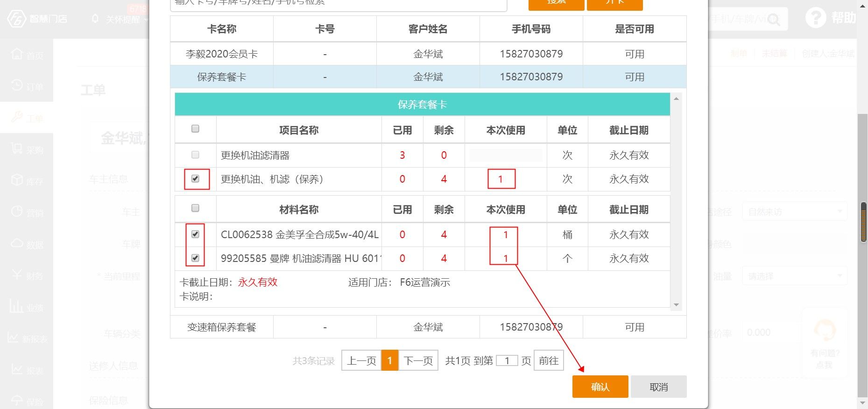Screen dimensions: 868x409
Task: Select the 变速箱保养套餐 card row
Action: coord(428,327)
